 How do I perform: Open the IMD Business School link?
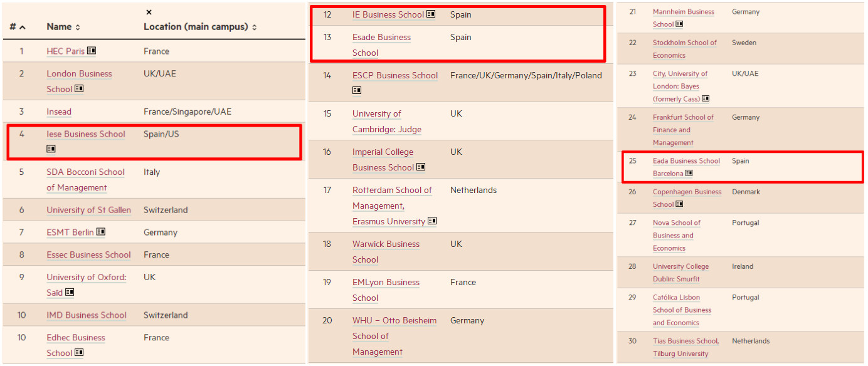pyautogui.click(x=87, y=315)
